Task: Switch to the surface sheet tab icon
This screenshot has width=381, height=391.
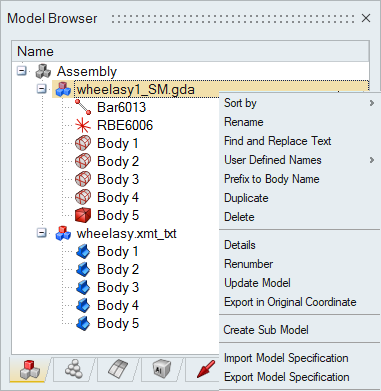Action: pyautogui.click(x=118, y=369)
